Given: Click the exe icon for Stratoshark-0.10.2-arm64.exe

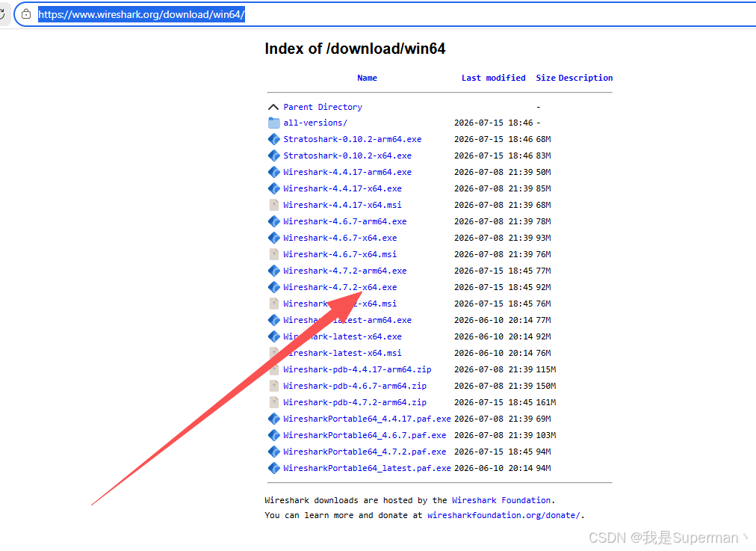Looking at the screenshot, I should [274, 140].
